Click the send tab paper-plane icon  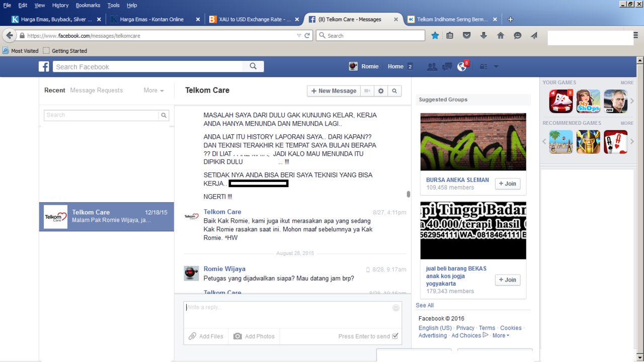pos(534,36)
